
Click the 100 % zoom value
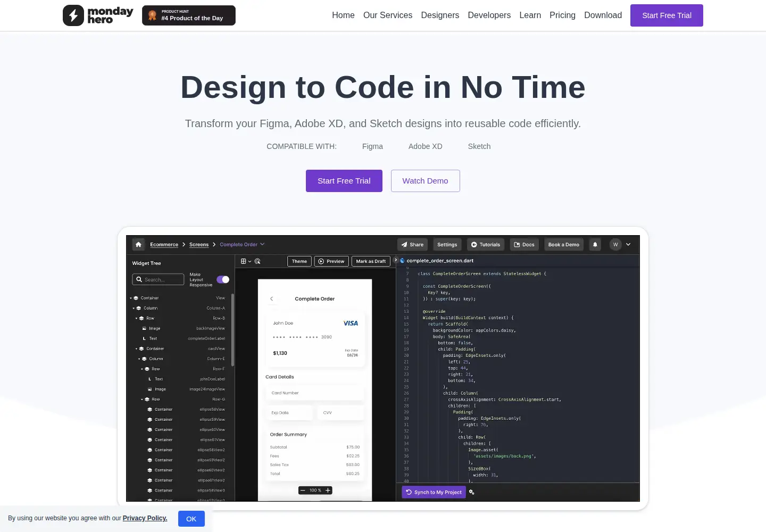[x=315, y=491]
